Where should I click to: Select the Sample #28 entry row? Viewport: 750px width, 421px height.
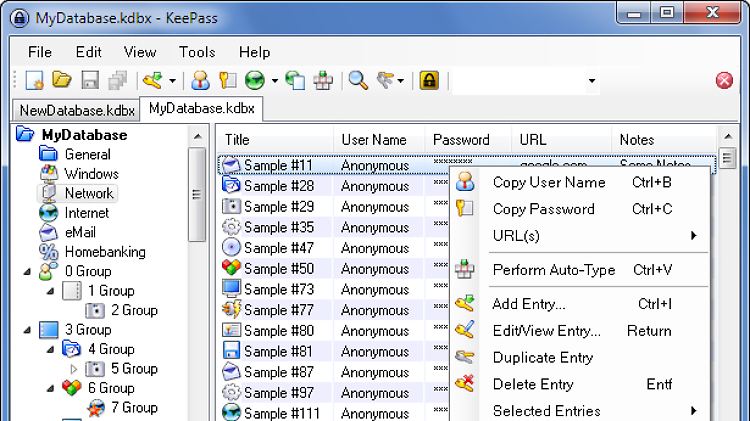pos(334,186)
